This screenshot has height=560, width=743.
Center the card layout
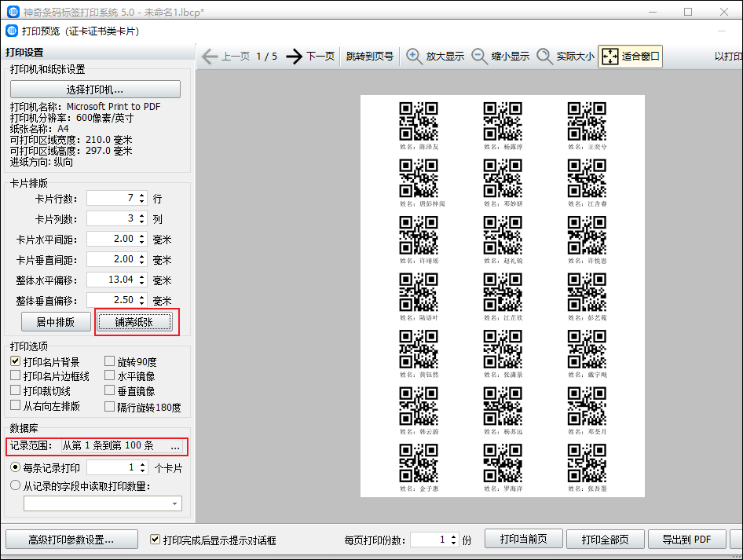click(x=56, y=322)
